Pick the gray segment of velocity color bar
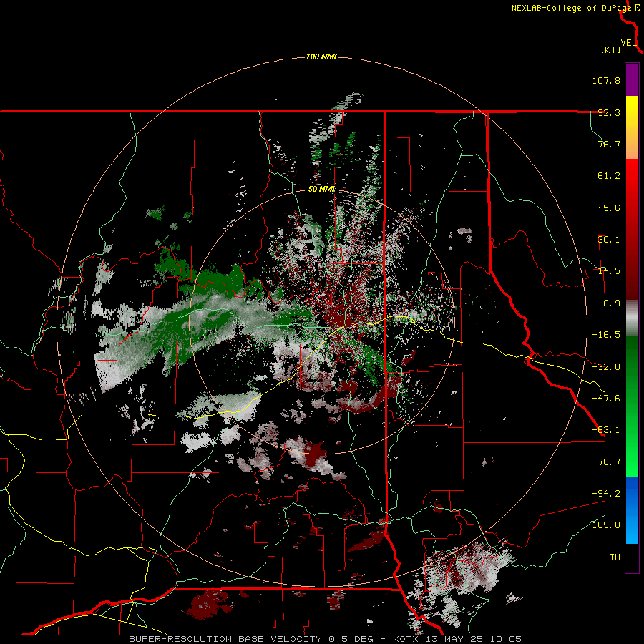This screenshot has height=644, width=644. 632,318
